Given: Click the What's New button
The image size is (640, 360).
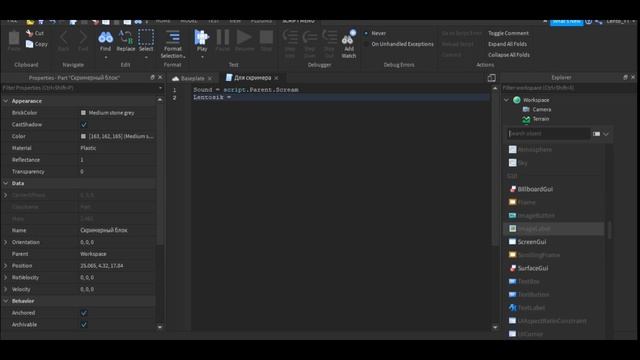Looking at the screenshot, I should pos(566,21).
